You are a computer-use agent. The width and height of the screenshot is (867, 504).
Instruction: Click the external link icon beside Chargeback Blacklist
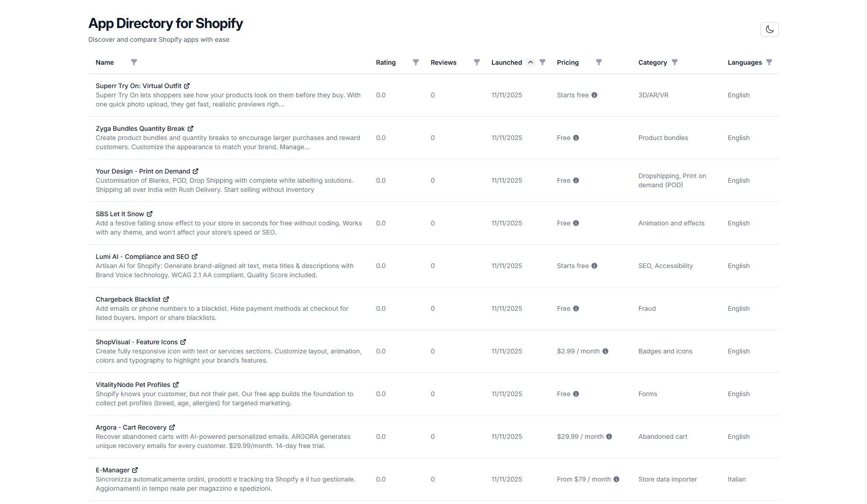pos(166,299)
